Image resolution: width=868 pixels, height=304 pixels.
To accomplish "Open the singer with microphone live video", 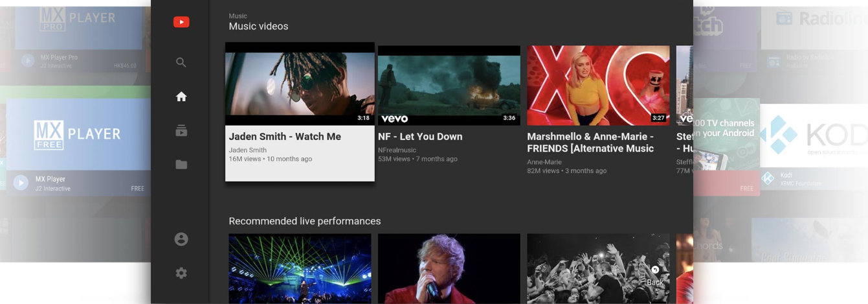I will click(x=449, y=269).
